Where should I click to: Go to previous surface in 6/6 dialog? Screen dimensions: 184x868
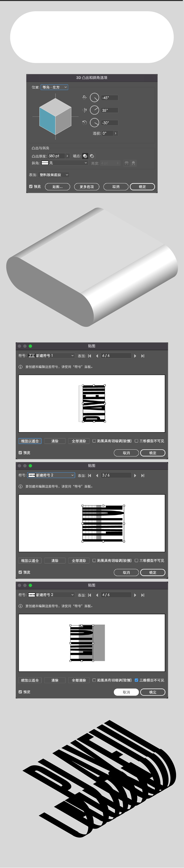[97, 356]
